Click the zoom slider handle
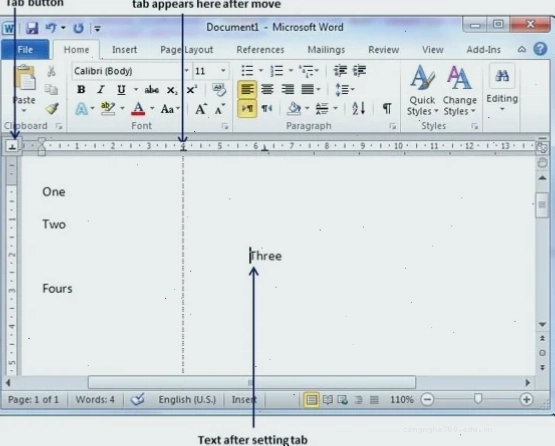 click(478, 399)
